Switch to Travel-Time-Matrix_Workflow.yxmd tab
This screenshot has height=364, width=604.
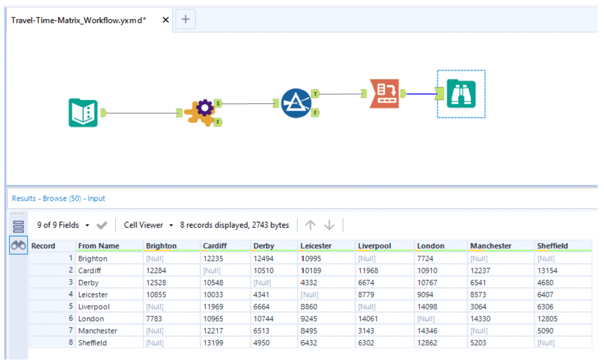(x=79, y=20)
